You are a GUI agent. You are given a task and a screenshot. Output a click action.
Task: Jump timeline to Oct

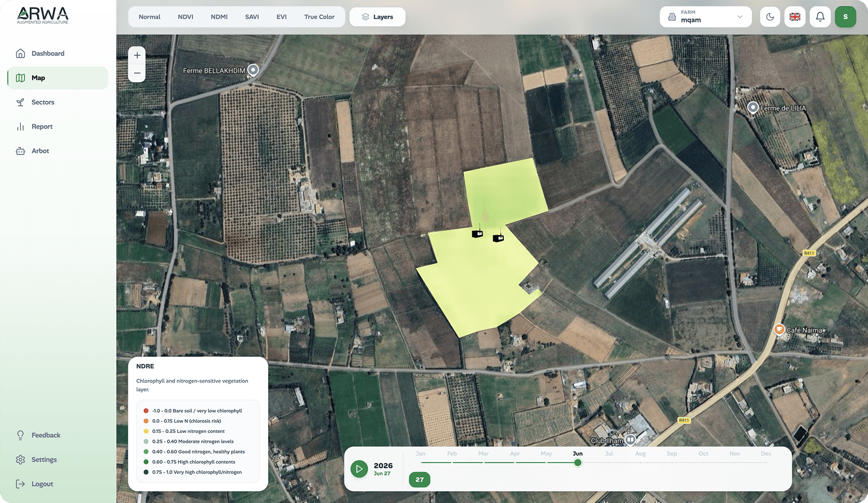[x=703, y=454]
